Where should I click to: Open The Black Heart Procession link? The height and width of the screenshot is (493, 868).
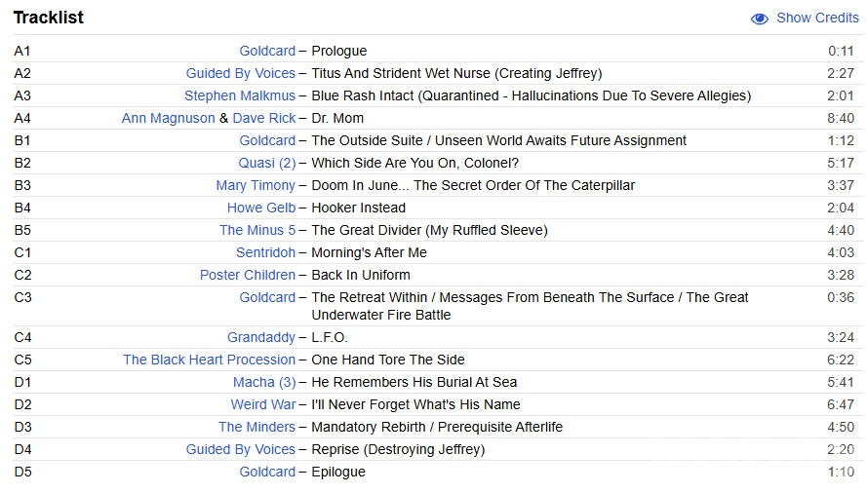(209, 360)
